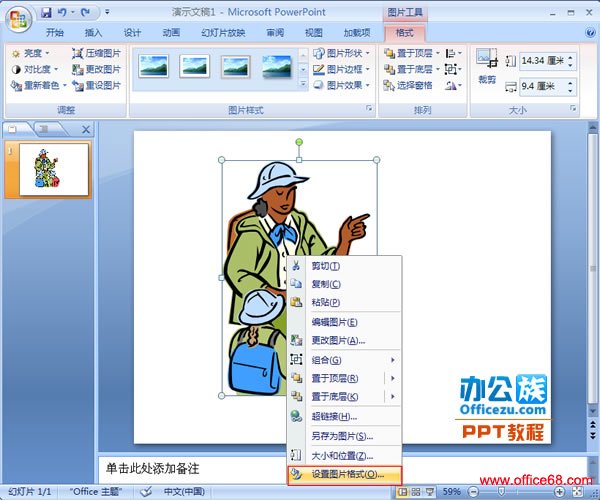
Task: Open 选择窗格 selection pane
Action: tap(408, 85)
